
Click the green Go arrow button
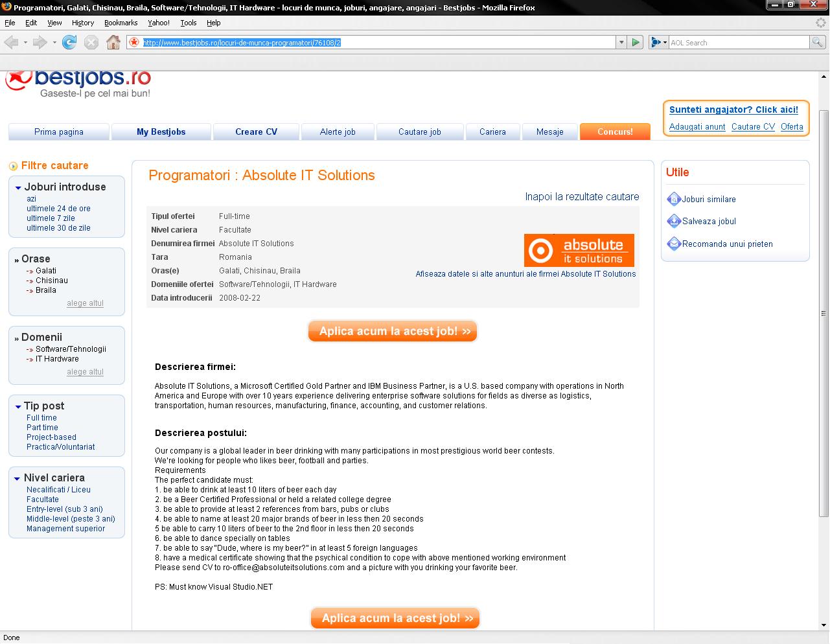636,43
